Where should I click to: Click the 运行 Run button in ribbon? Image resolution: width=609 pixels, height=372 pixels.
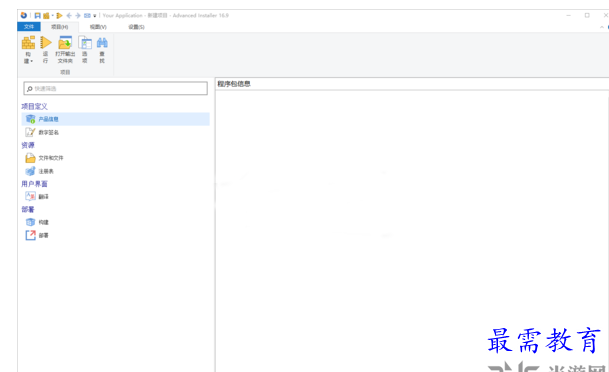(45, 49)
